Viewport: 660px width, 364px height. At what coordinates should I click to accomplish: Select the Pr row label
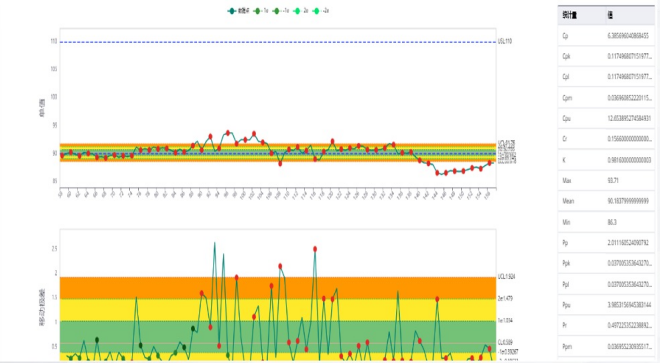coord(564,326)
